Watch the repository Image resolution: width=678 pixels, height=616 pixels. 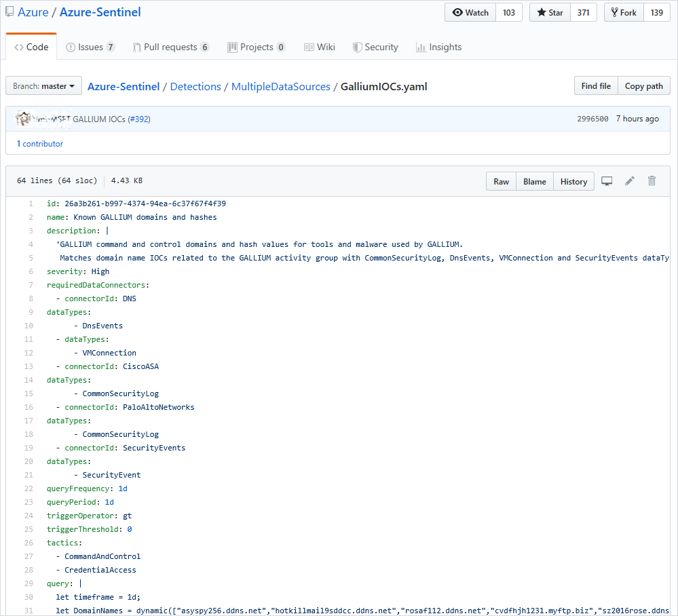tap(470, 13)
